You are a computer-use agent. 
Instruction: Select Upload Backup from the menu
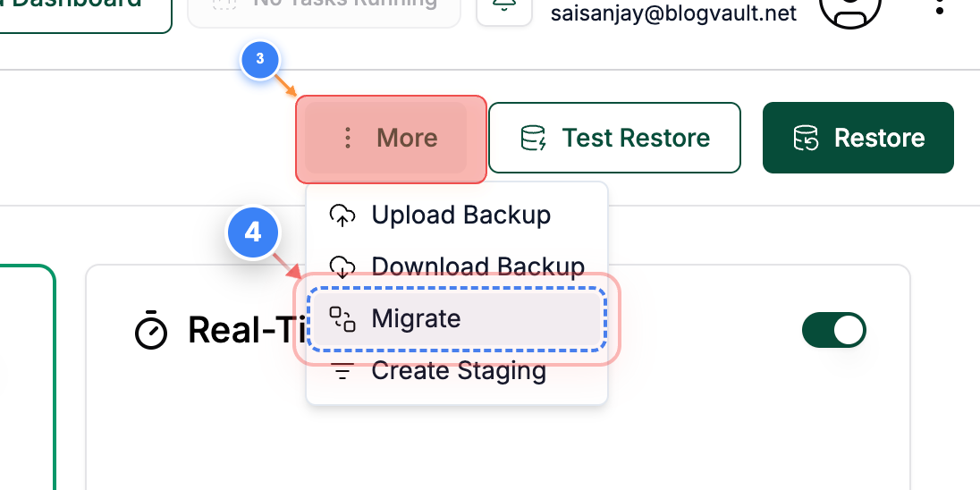pyautogui.click(x=457, y=215)
